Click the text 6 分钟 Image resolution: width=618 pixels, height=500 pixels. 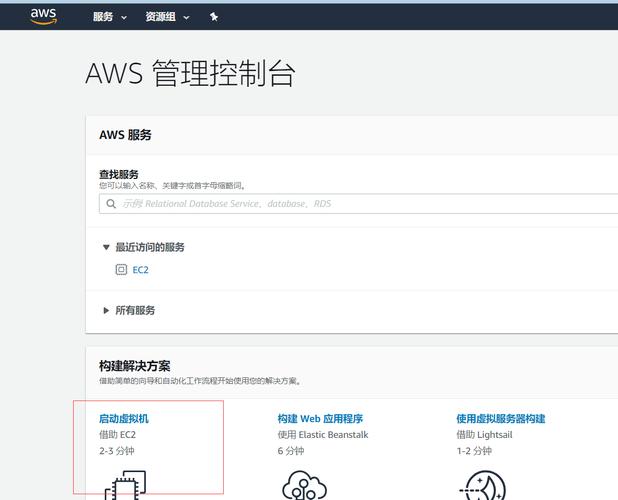(291, 451)
